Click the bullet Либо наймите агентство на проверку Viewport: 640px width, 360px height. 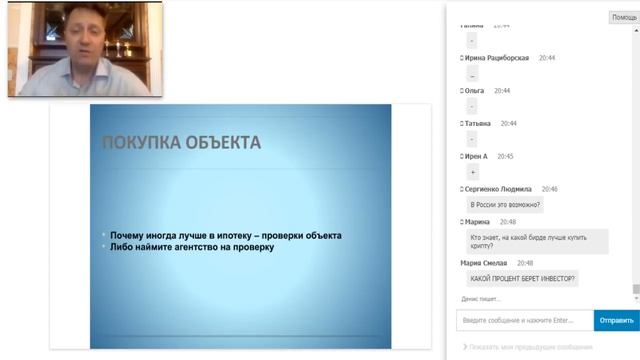[x=192, y=247]
